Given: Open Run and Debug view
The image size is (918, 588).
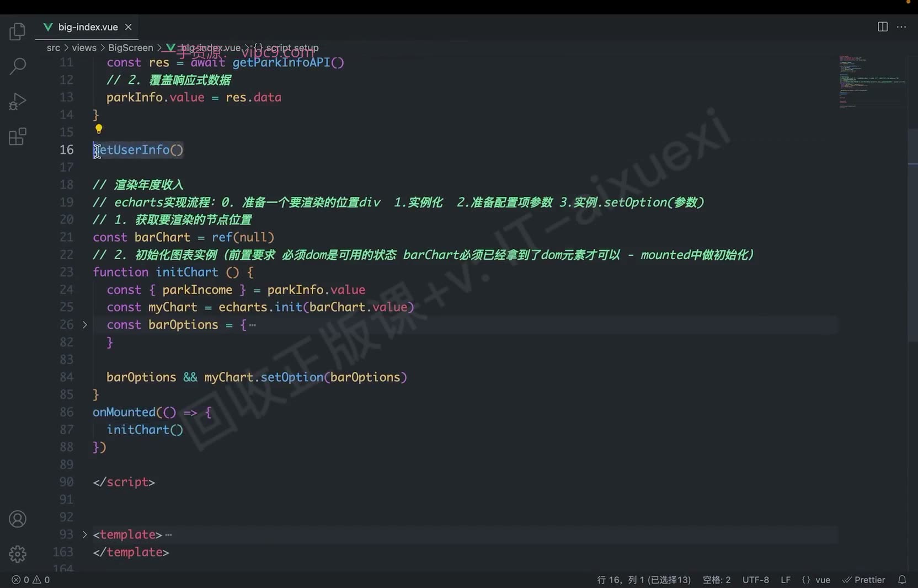Looking at the screenshot, I should click(17, 101).
